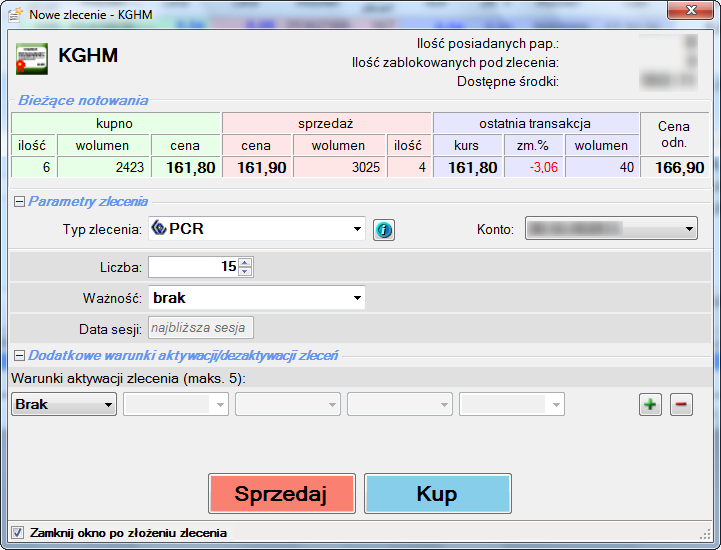The height and width of the screenshot is (550, 721).
Task: Click the KGHM instrument name
Action: [x=88, y=55]
